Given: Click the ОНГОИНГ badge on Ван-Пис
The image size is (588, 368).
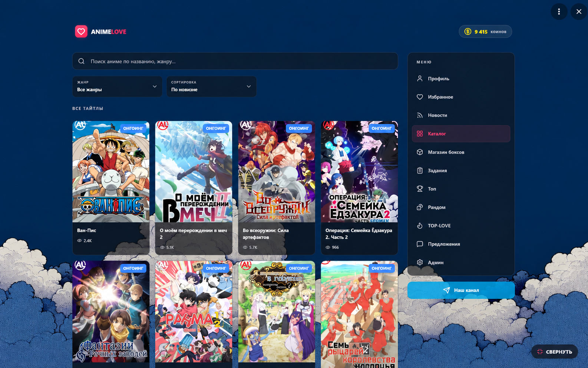Looking at the screenshot, I should [133, 128].
